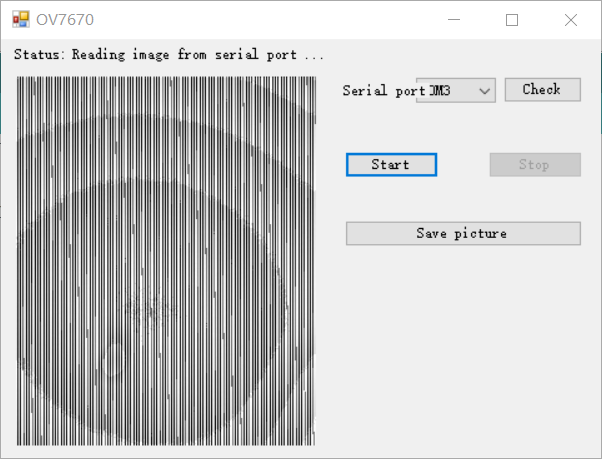
Task: Click the OV7670 app icon in title bar
Action: pos(20,19)
